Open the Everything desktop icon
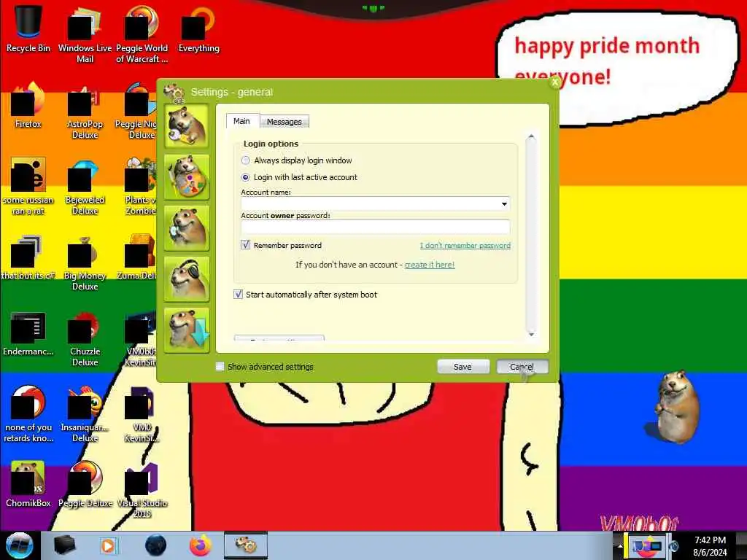 point(198,28)
